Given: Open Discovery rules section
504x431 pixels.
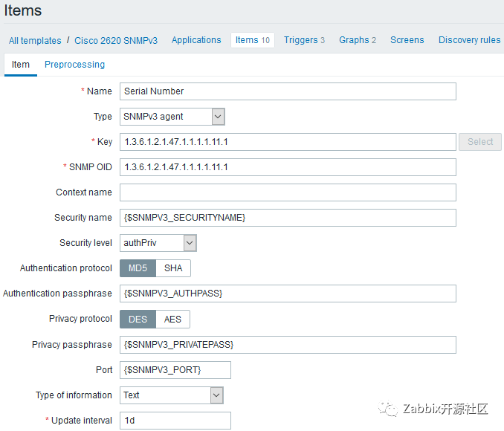Looking at the screenshot, I should (469, 40).
